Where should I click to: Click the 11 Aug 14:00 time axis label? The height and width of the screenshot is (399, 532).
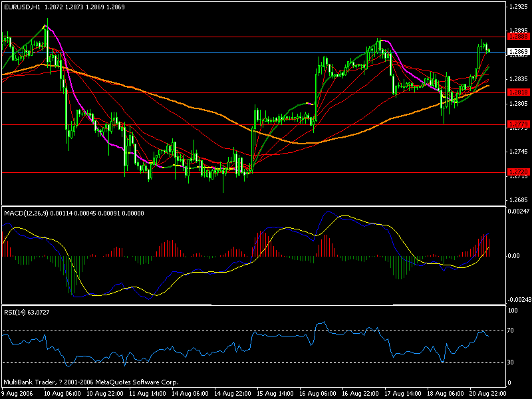click(x=148, y=394)
